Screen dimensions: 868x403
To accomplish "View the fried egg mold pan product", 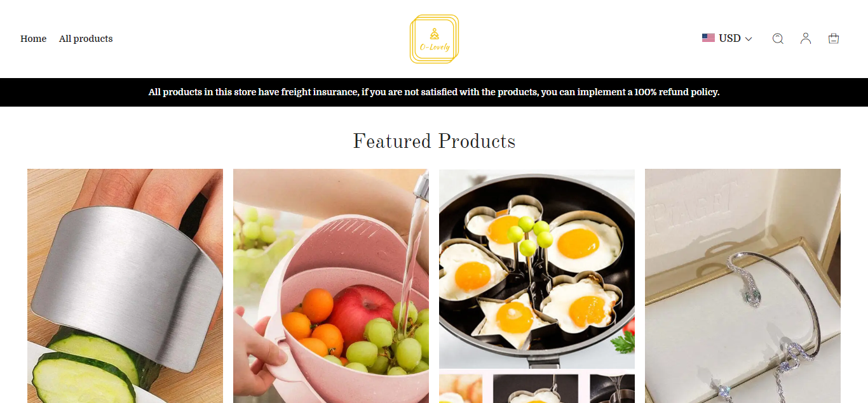I will point(537,268).
